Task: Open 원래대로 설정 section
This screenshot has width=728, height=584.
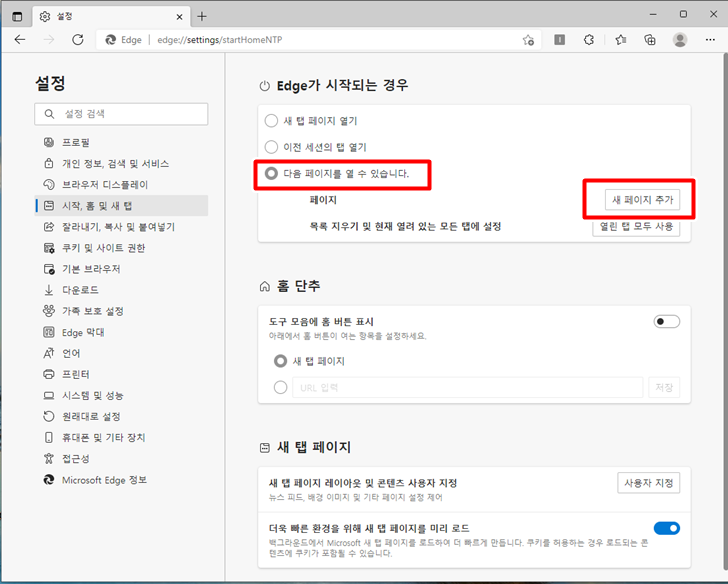Action: tap(122, 416)
